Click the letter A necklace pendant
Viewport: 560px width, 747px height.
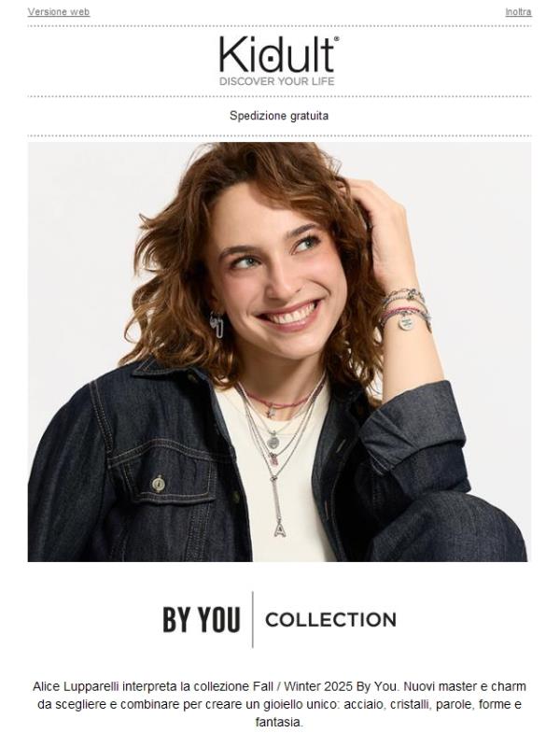pyautogui.click(x=280, y=529)
